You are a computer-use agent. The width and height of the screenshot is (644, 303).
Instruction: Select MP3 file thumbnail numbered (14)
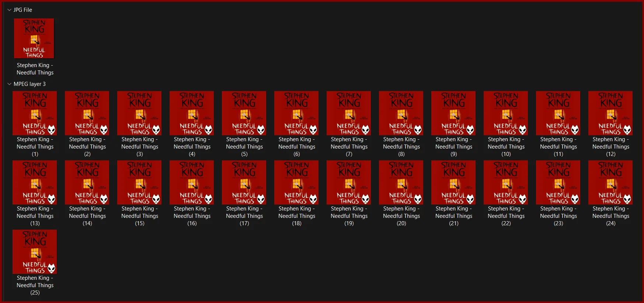[87, 182]
